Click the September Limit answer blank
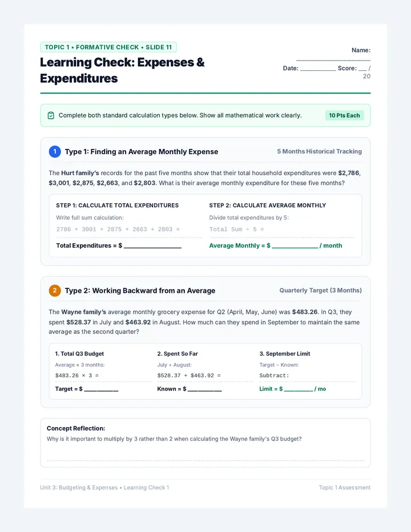The width and height of the screenshot is (411, 532). tap(299, 390)
